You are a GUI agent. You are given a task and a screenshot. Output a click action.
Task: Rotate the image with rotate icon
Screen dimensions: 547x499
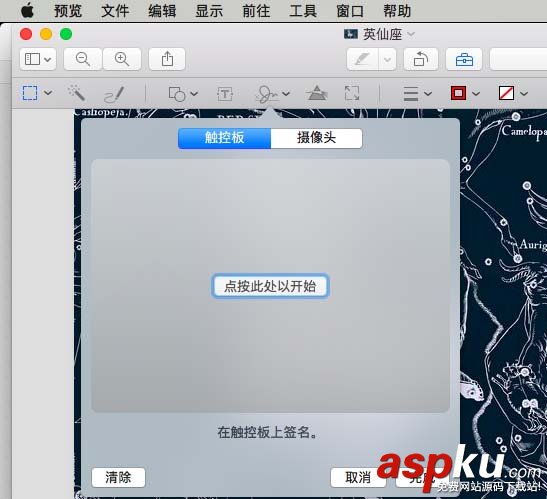pos(421,59)
